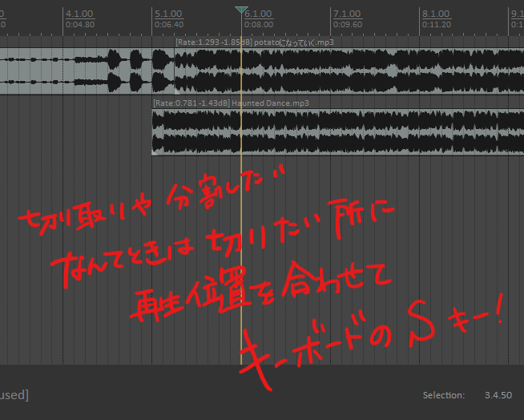Click the Haunted Dance.mp3 waveform item
Screen dimensions: 524x420
(x=337, y=132)
